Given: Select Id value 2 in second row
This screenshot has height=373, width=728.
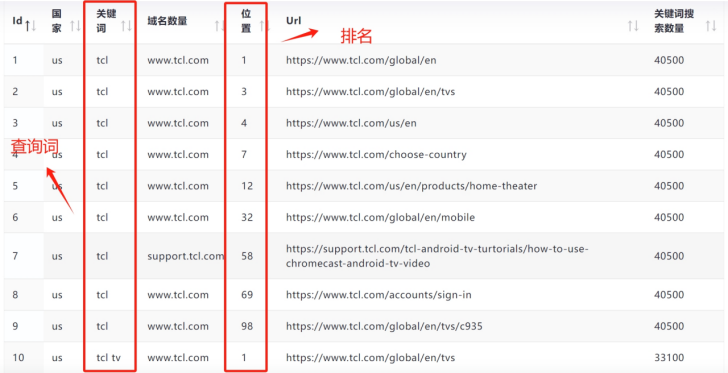Looking at the screenshot, I should click(15, 92).
